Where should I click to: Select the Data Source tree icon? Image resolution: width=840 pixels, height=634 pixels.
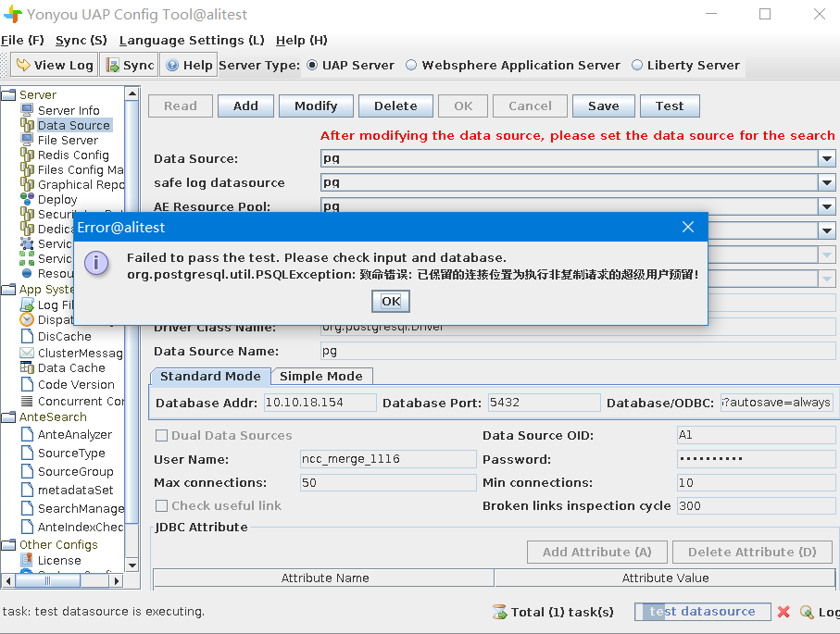27,125
